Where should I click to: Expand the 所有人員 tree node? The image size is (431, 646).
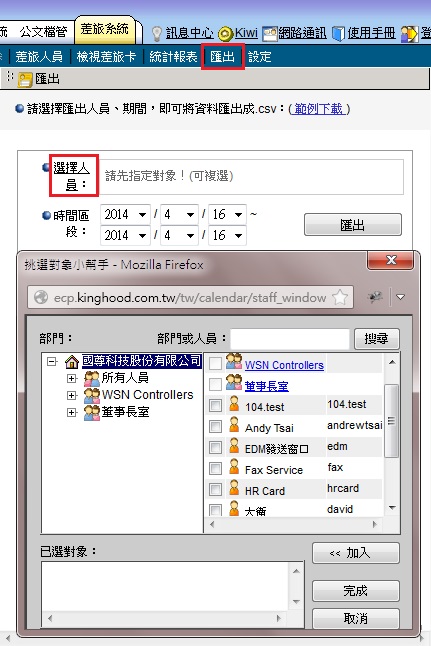coord(72,378)
